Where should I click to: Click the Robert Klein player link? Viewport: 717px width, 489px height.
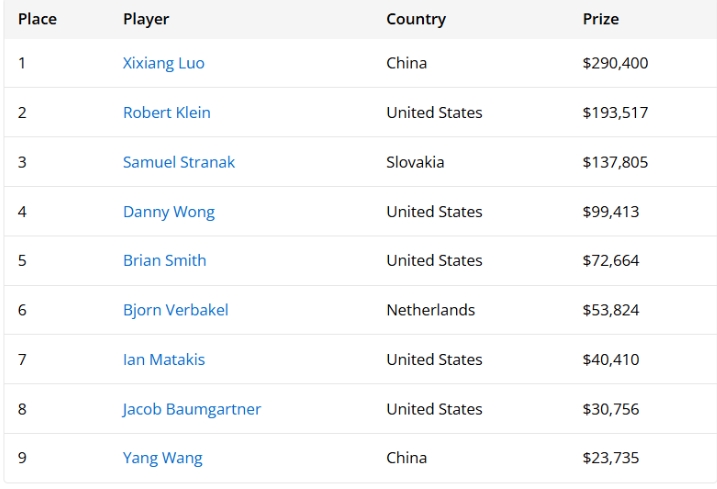[x=166, y=112]
